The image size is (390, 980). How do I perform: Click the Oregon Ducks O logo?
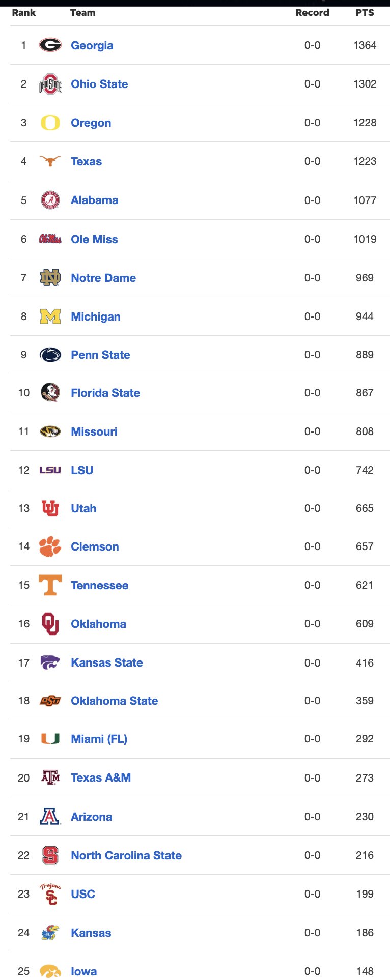point(50,123)
